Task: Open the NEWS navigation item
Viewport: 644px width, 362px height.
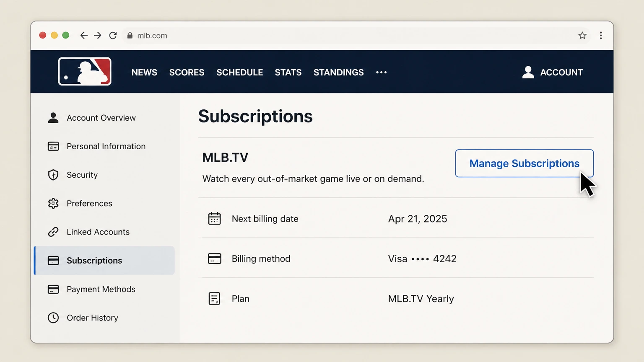Action: 144,72
